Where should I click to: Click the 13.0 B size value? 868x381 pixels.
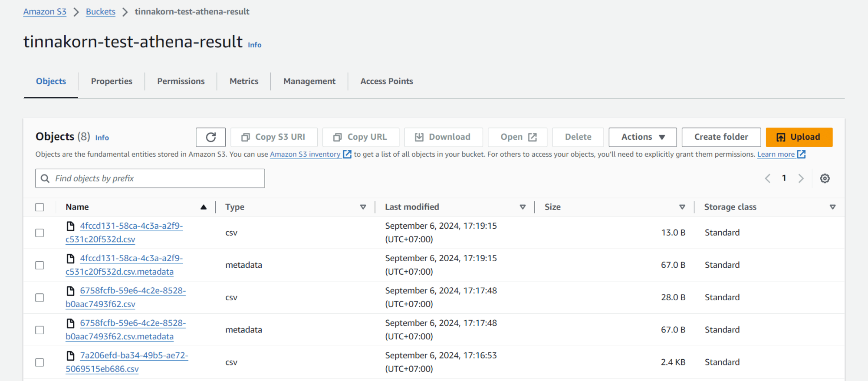pos(673,233)
